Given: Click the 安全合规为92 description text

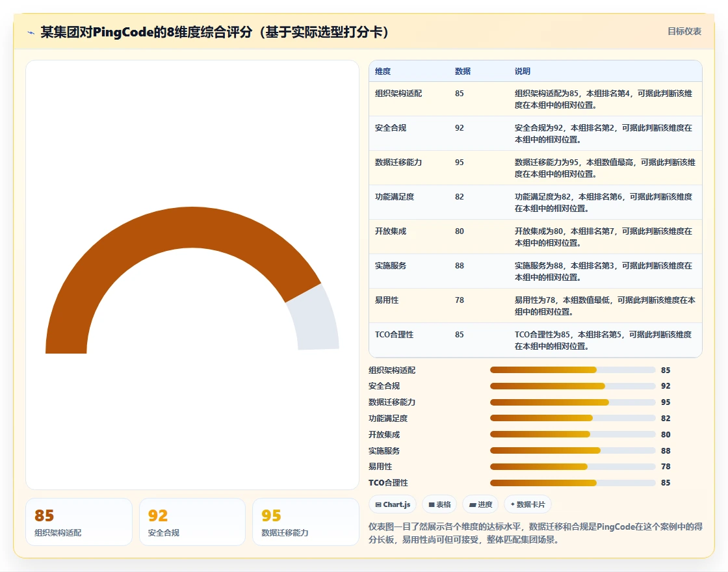Looking at the screenshot, I should pos(603,134).
